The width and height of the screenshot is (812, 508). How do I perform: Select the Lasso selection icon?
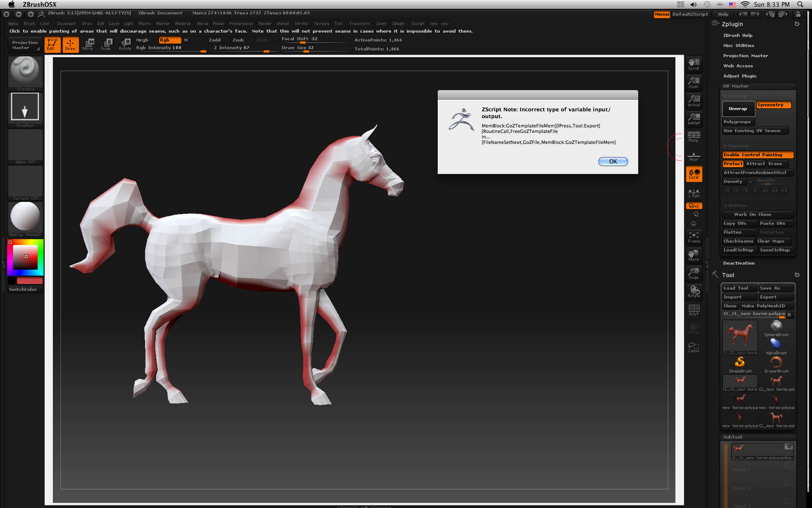coord(694,347)
